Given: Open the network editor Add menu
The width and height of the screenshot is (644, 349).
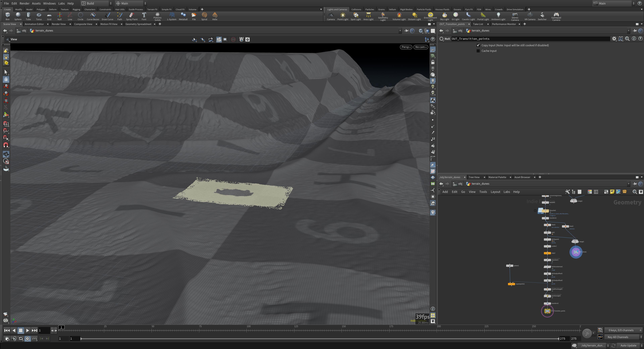Looking at the screenshot, I should coord(445,192).
